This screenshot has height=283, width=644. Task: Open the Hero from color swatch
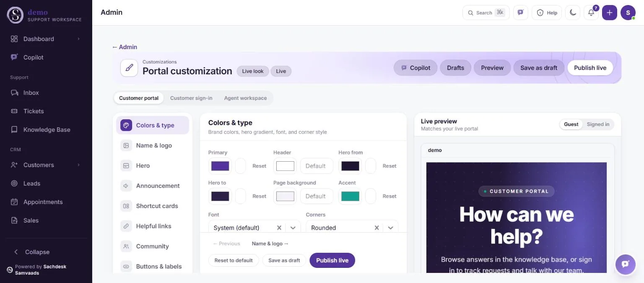(x=350, y=166)
